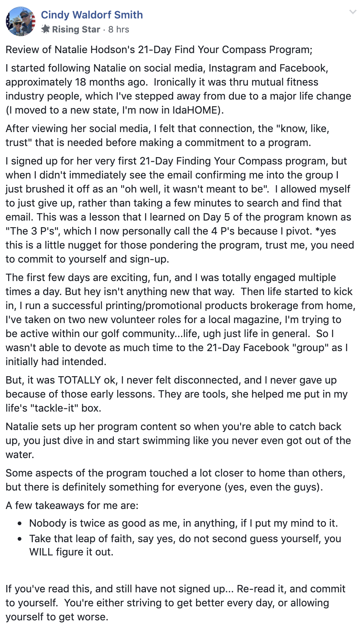
Task: Click paragraph starting 'I signed up for her'
Action: tap(180, 210)
